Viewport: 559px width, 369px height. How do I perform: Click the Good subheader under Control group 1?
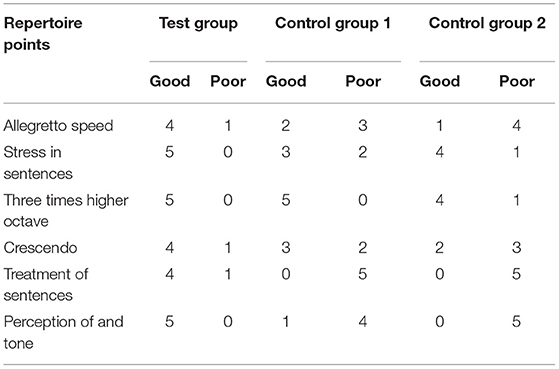(286, 81)
